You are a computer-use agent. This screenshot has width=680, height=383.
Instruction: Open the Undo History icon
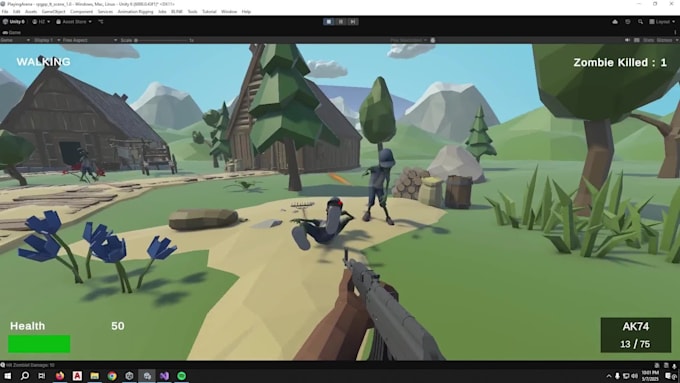point(628,22)
